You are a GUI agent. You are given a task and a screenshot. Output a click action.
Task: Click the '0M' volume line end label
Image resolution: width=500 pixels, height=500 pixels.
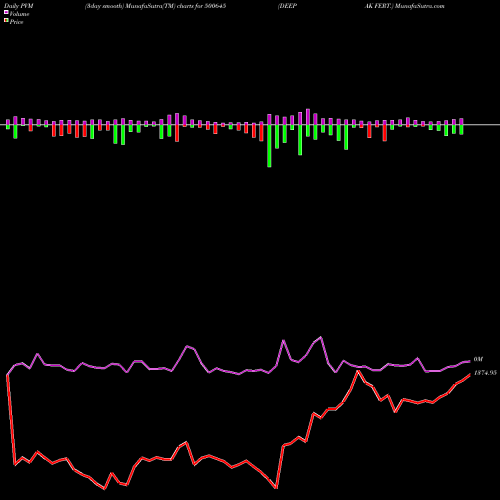pos(478,359)
